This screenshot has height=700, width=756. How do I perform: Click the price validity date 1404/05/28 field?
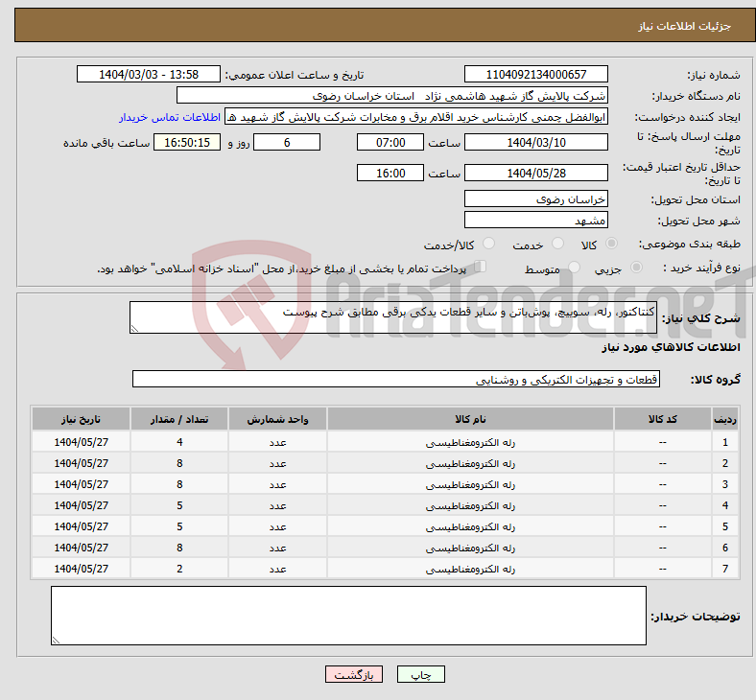(x=535, y=173)
